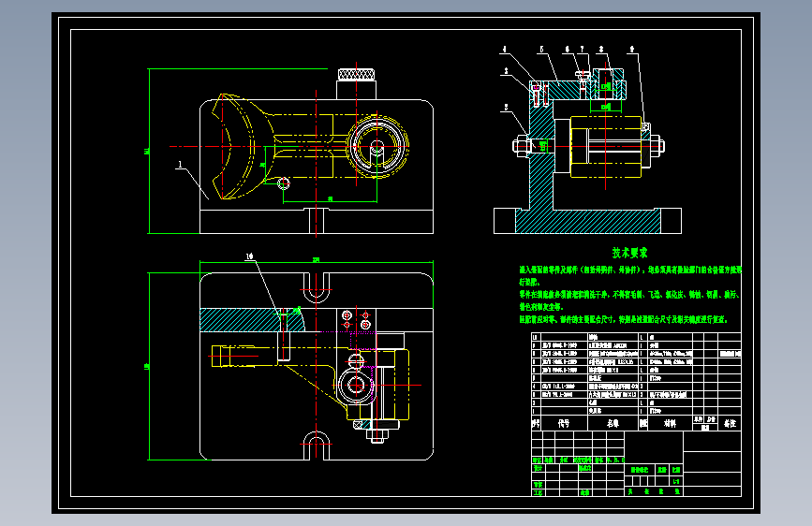812x526 pixels.
Task: Select balloon number 7 above section view
Action: pos(582,50)
